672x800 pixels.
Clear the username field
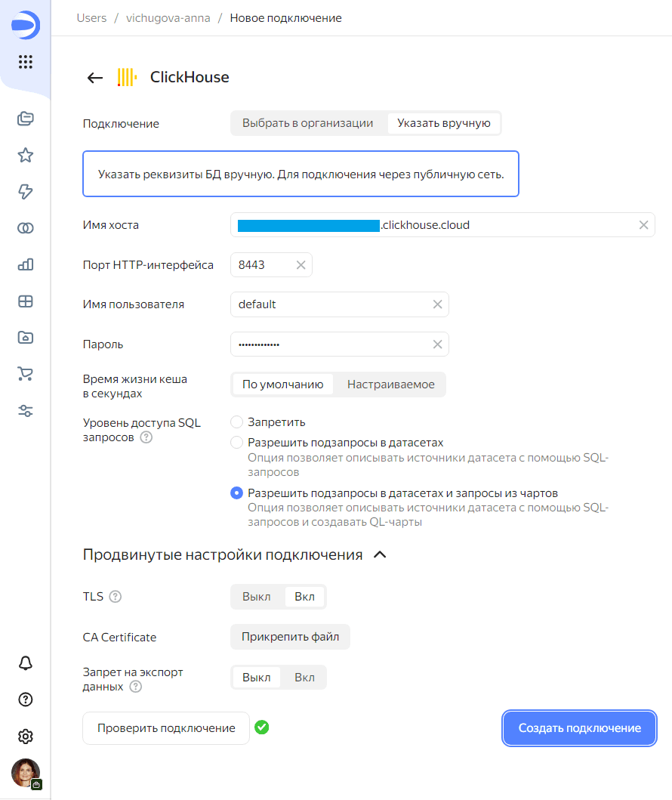coord(437,304)
